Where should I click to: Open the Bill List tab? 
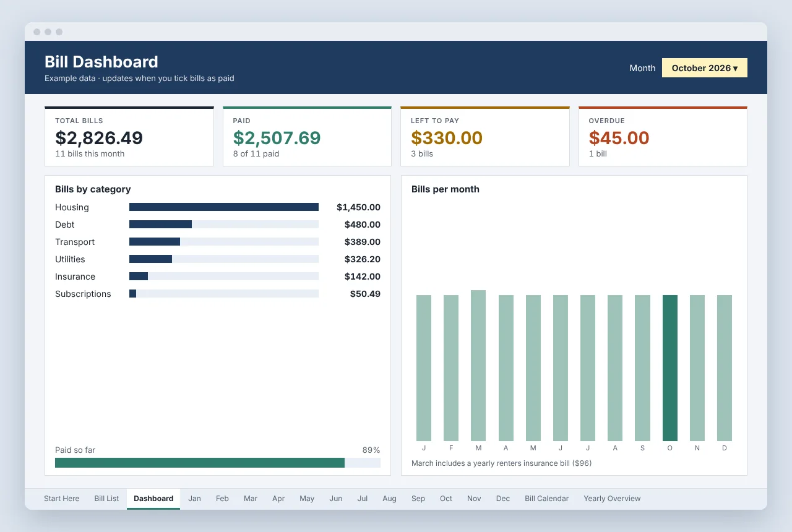106,499
